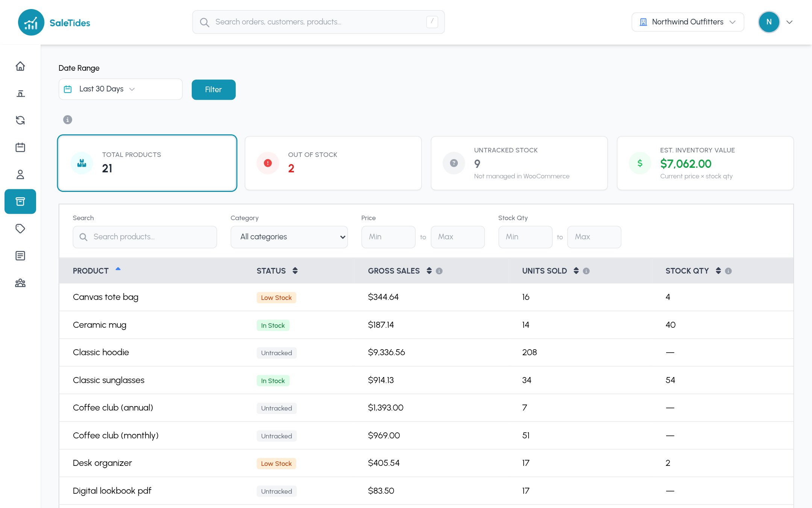The image size is (812, 508).
Task: Sort by the Status column
Action: tap(295, 271)
